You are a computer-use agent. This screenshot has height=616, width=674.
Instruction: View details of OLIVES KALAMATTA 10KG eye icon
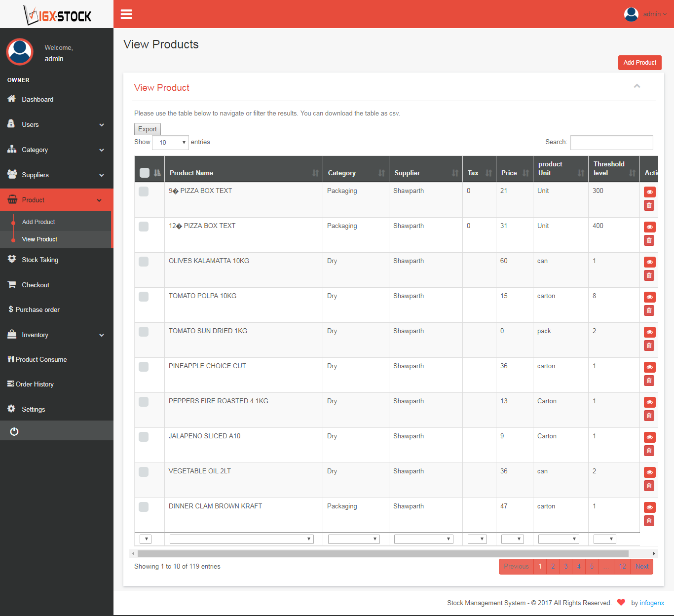[x=649, y=262]
